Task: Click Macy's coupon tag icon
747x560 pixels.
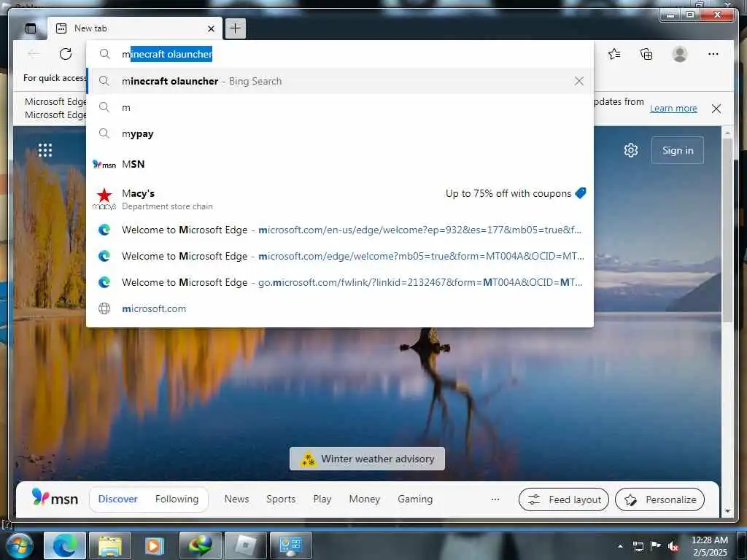Action: [580, 192]
